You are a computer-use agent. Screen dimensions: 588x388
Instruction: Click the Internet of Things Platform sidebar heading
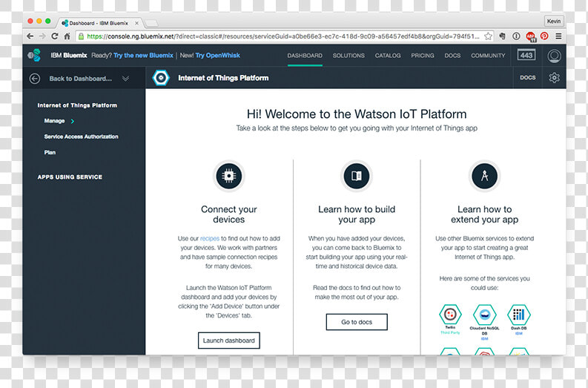coord(77,105)
